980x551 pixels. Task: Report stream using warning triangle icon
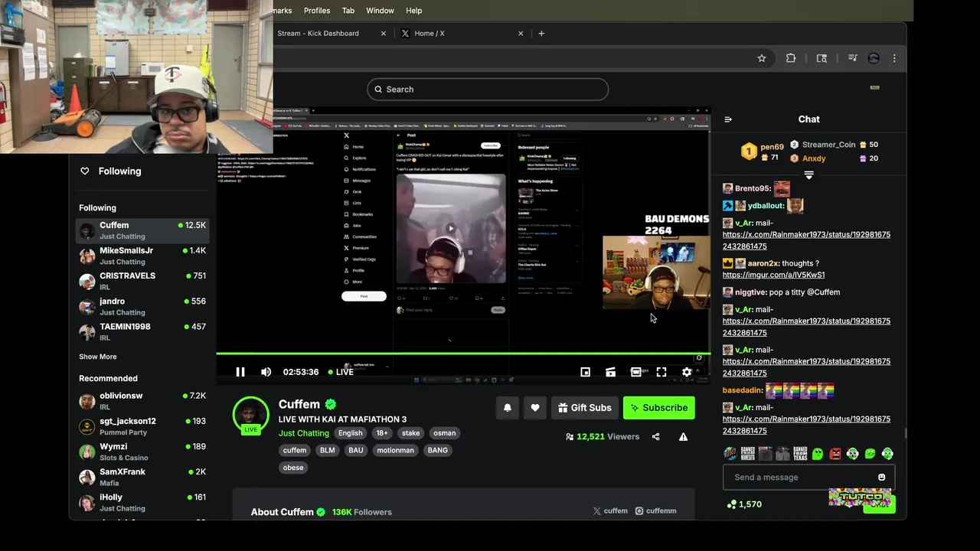click(x=683, y=437)
